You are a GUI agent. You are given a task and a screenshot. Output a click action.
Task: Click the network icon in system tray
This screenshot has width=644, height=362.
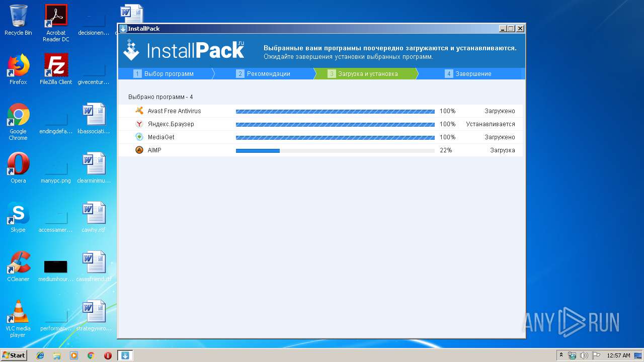(x=572, y=355)
